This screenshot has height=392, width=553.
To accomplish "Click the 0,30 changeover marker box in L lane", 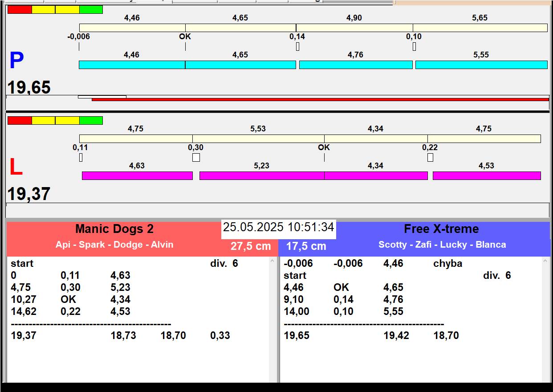I will tap(196, 157).
